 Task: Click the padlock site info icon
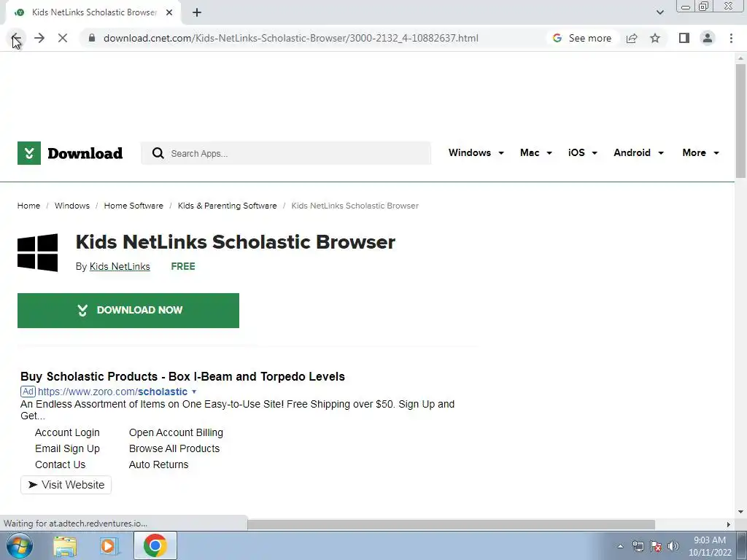pyautogui.click(x=92, y=38)
